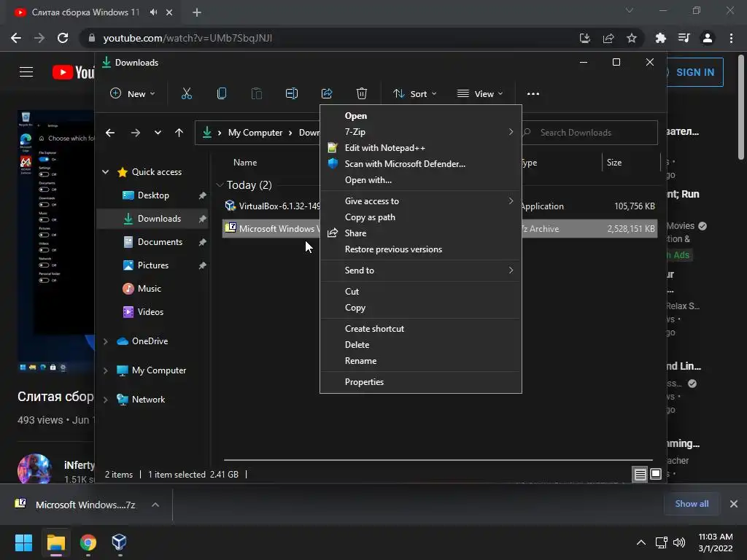The image size is (747, 560).
Task: Select Pictures in navigation pane
Action: 152,265
